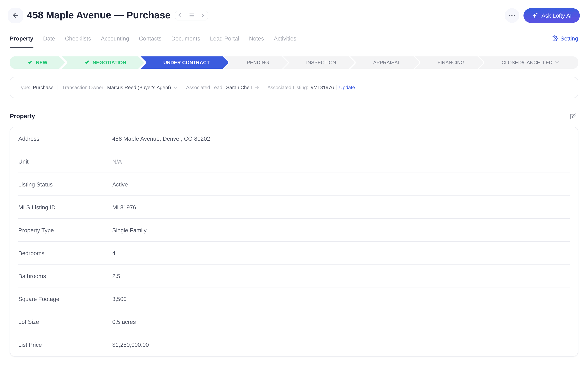Open the Activities tab
588x368 pixels.
(285, 38)
